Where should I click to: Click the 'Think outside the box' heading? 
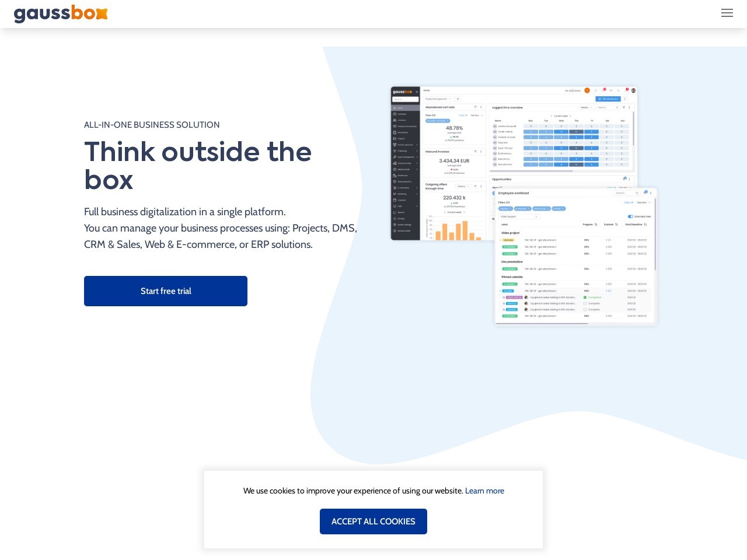pyautogui.click(x=198, y=166)
